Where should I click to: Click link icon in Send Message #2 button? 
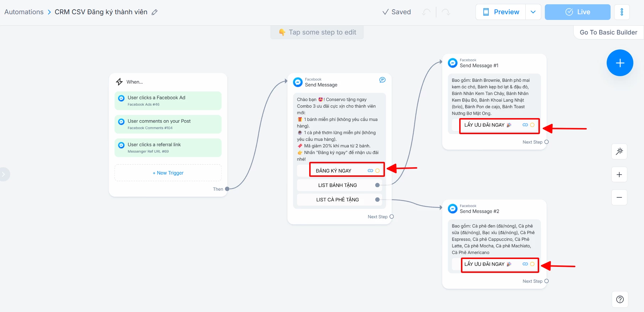click(x=525, y=264)
